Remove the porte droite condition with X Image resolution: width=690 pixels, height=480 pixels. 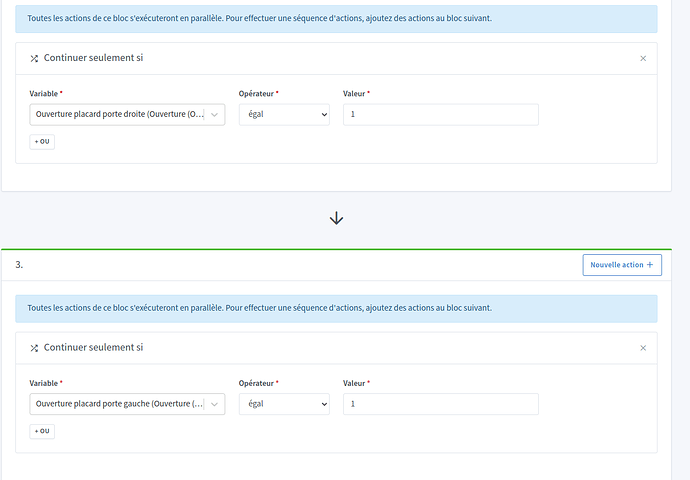pyautogui.click(x=643, y=59)
